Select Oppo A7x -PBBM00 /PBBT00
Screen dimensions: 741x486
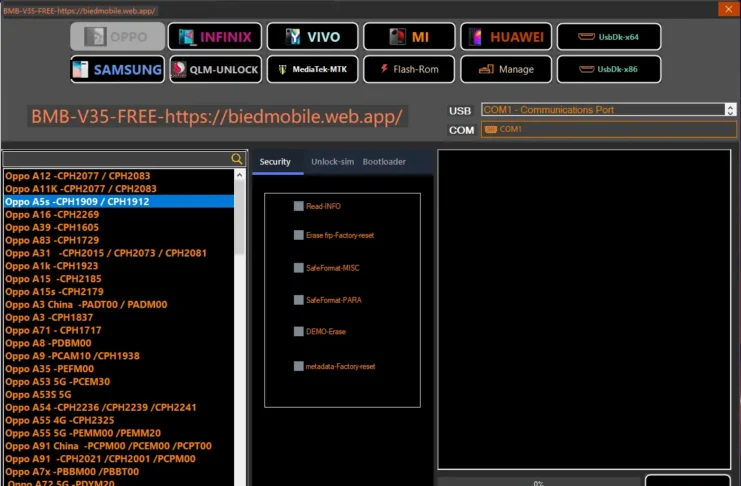pos(119,472)
